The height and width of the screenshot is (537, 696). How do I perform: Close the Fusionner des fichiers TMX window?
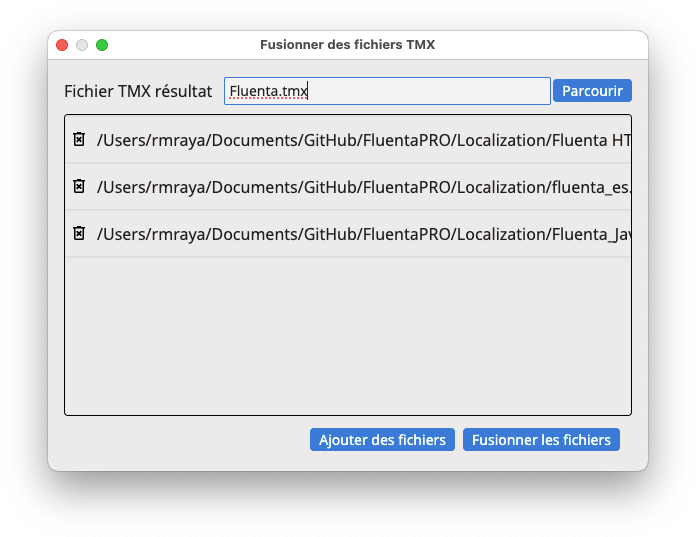point(62,45)
